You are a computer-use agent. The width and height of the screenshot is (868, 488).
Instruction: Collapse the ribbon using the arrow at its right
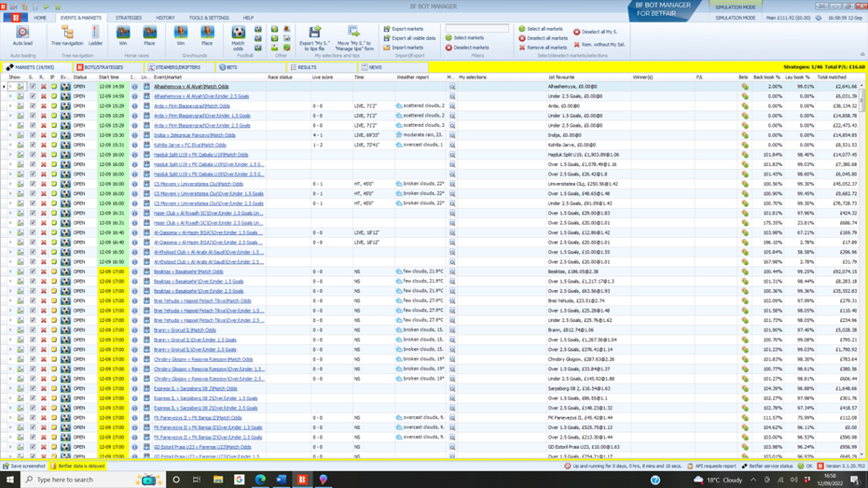click(x=861, y=54)
